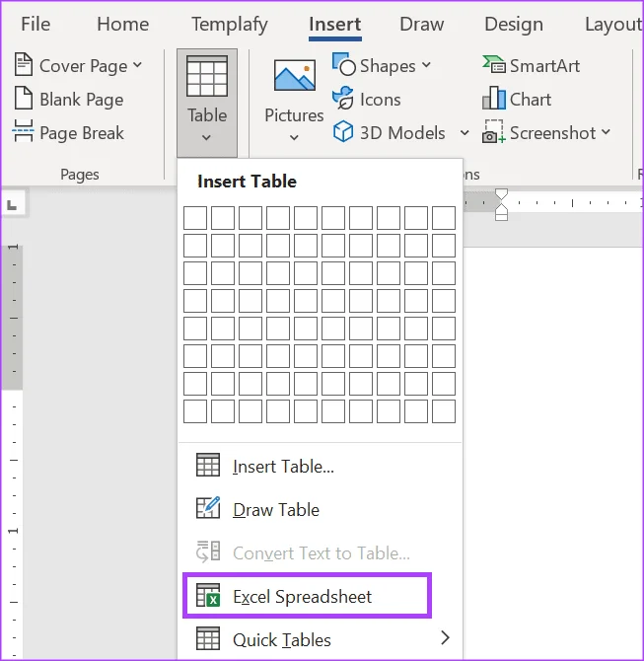Image resolution: width=644 pixels, height=661 pixels.
Task: Choose Excel Spreadsheet text in the menu
Action: point(302,597)
